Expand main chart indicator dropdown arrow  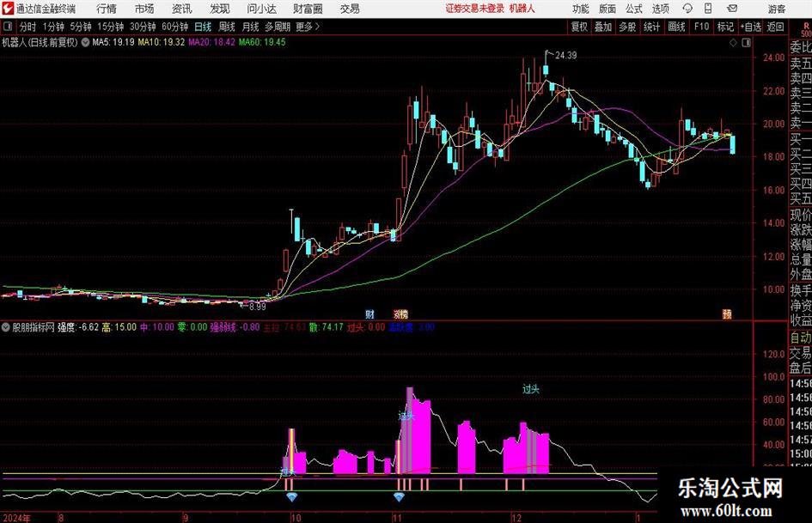point(85,42)
